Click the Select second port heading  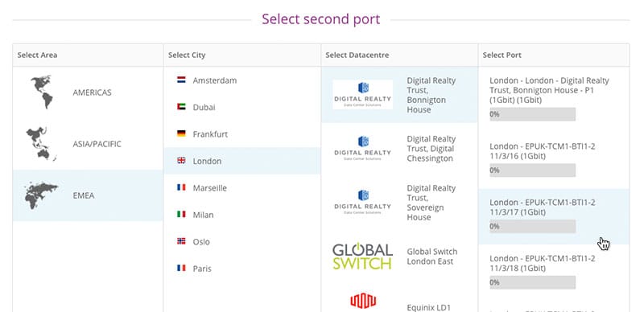click(x=320, y=19)
